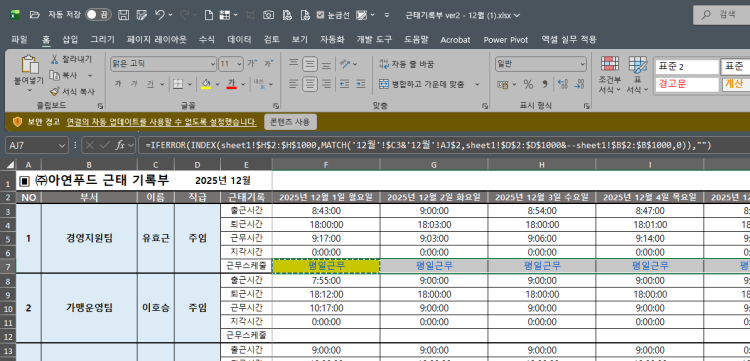Increase indent of cell content
This screenshot has height=361, width=750.
click(x=361, y=84)
